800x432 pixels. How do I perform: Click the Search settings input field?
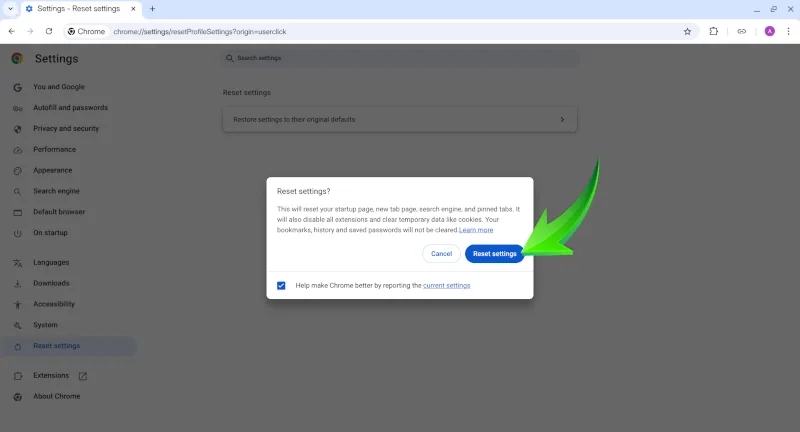pyautogui.click(x=400, y=58)
